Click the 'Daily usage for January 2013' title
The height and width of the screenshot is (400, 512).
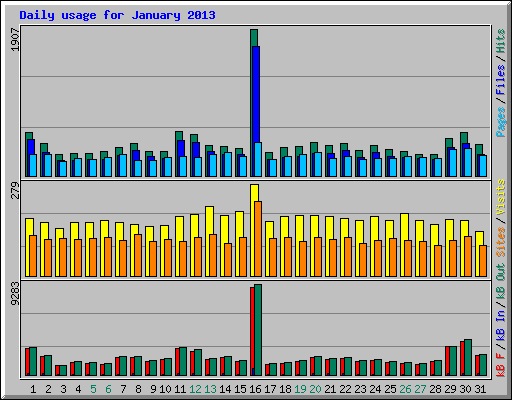point(117,15)
